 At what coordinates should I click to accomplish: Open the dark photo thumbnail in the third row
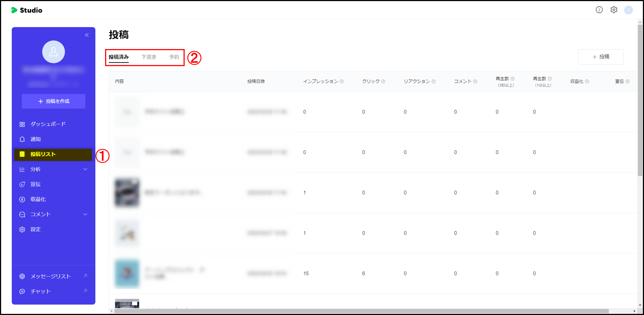127,193
